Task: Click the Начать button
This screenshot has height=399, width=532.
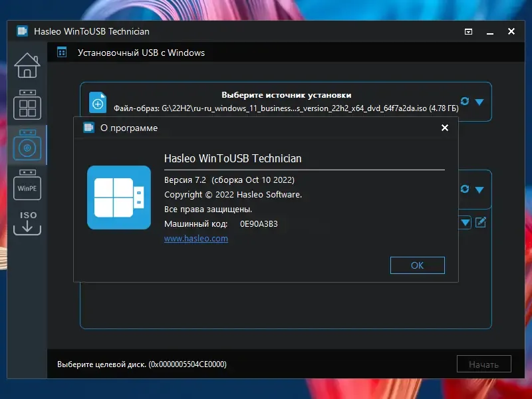Action: point(484,364)
